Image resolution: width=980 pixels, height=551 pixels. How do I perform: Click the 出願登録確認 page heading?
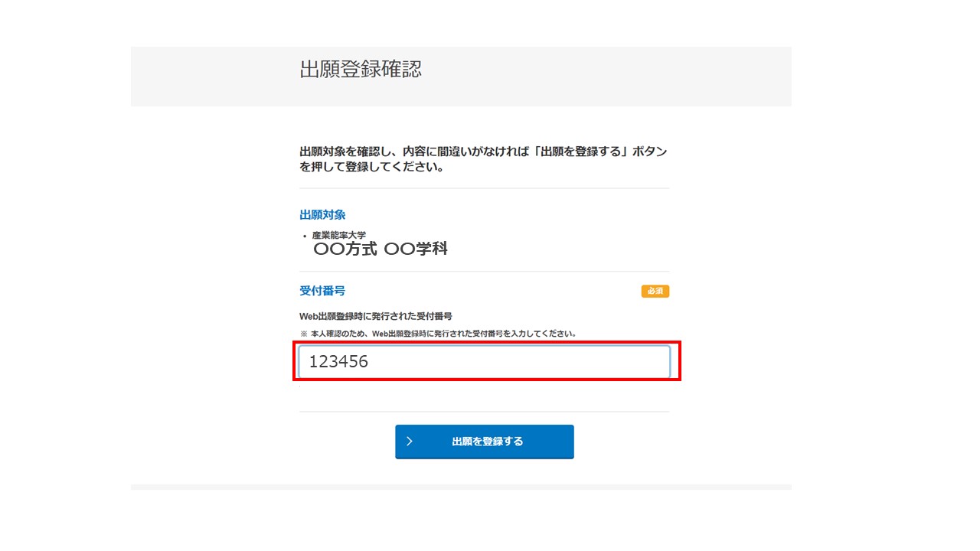(x=361, y=70)
